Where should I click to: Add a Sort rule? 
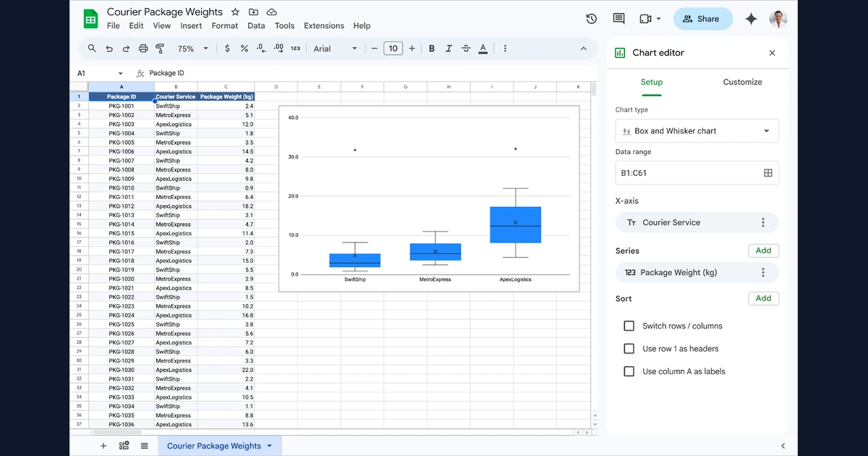[x=763, y=297]
